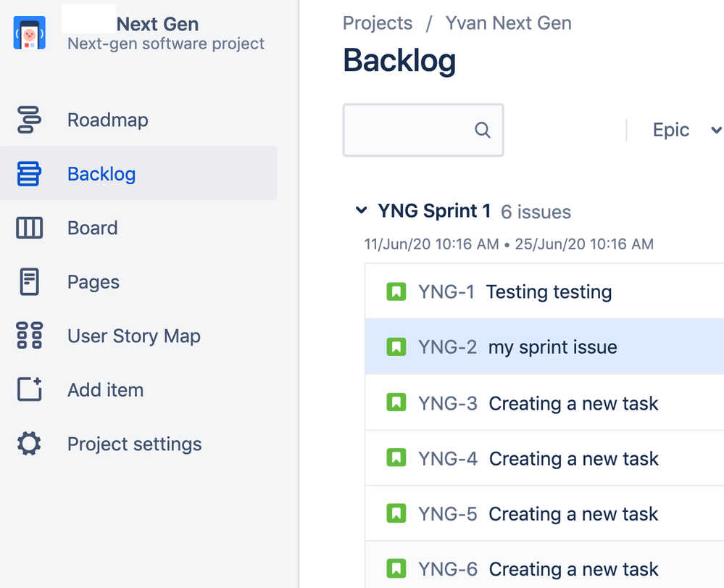
Task: Click the User Story Map grid icon
Action: click(x=30, y=336)
